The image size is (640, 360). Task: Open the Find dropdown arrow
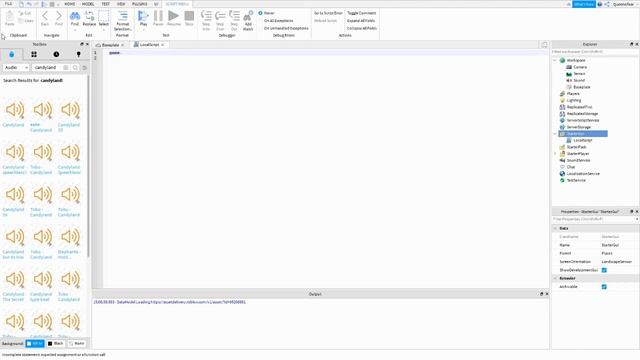click(x=75, y=30)
